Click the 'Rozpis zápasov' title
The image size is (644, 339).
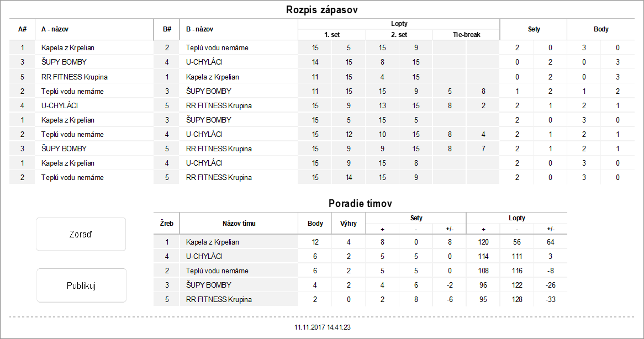323,10
